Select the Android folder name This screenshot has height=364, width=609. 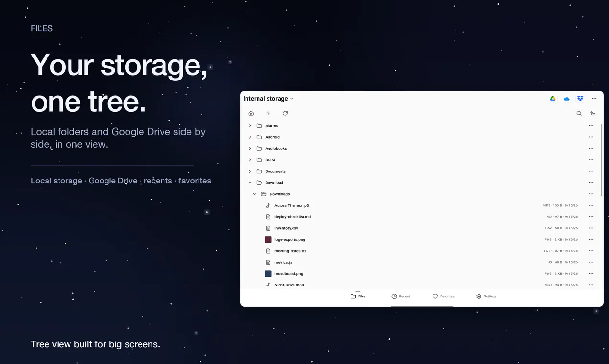click(x=272, y=137)
